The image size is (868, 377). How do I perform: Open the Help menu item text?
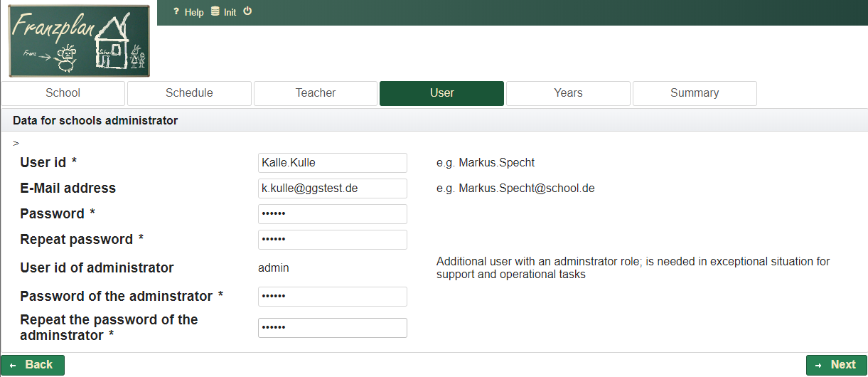[x=194, y=13]
